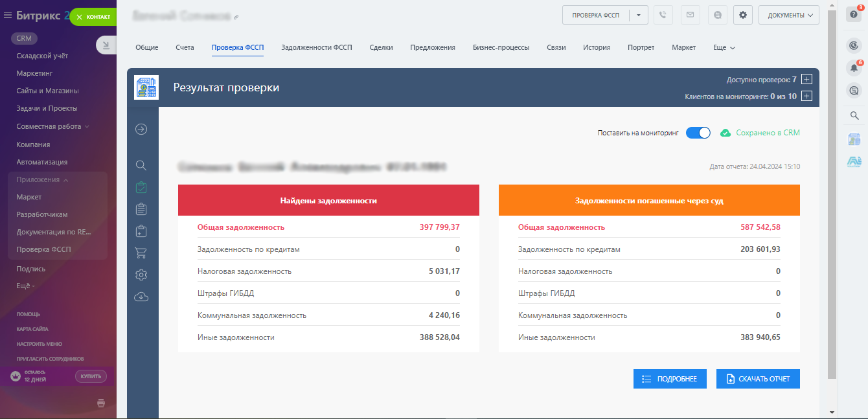Open the 'Проверка ФССП' button dropdown arrow
This screenshot has height=419, width=868.
tap(639, 15)
